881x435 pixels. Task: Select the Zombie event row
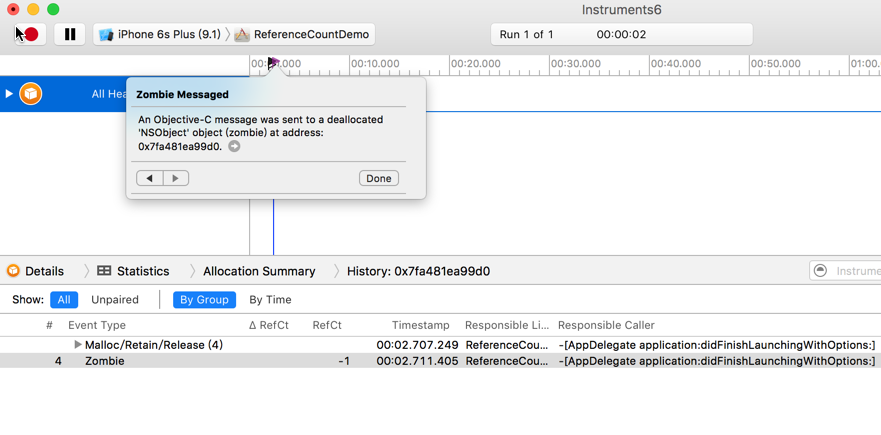(105, 361)
